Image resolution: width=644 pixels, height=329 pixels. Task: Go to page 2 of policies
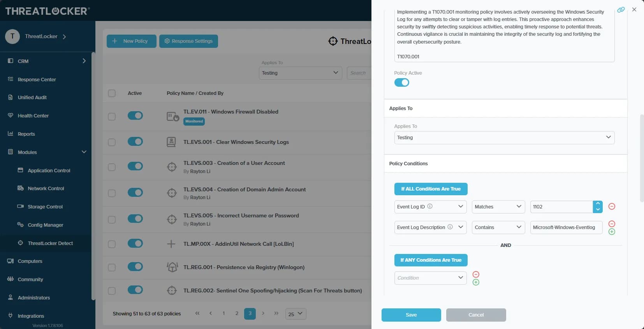pyautogui.click(x=237, y=313)
